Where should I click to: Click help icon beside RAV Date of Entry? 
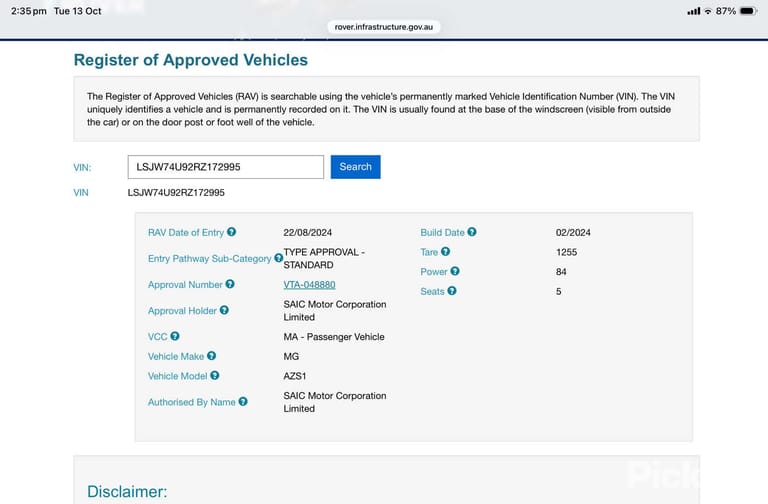click(231, 232)
